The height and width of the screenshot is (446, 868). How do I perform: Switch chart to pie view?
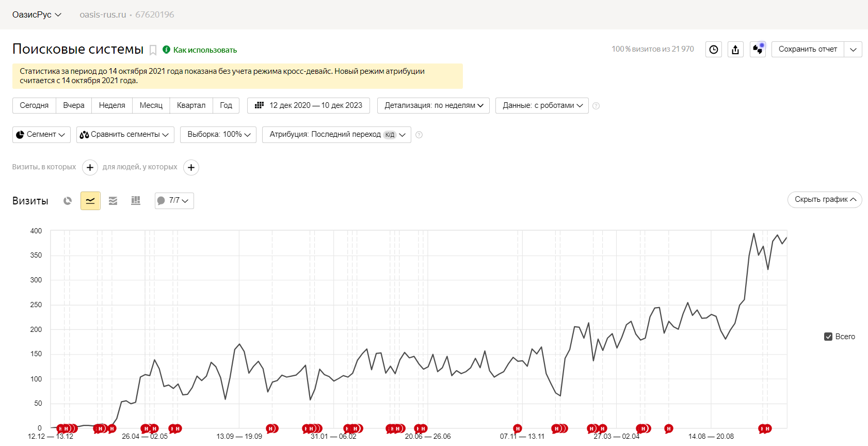click(68, 201)
